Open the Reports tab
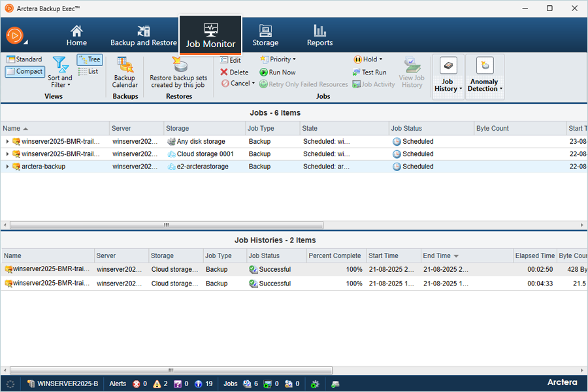Screen dimensions: 588x392 coord(319,36)
